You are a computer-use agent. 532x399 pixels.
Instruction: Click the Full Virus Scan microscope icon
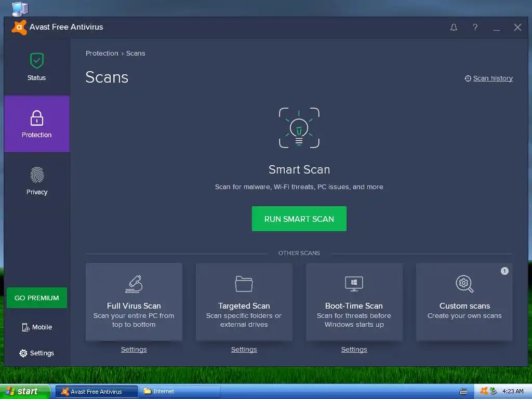point(134,284)
